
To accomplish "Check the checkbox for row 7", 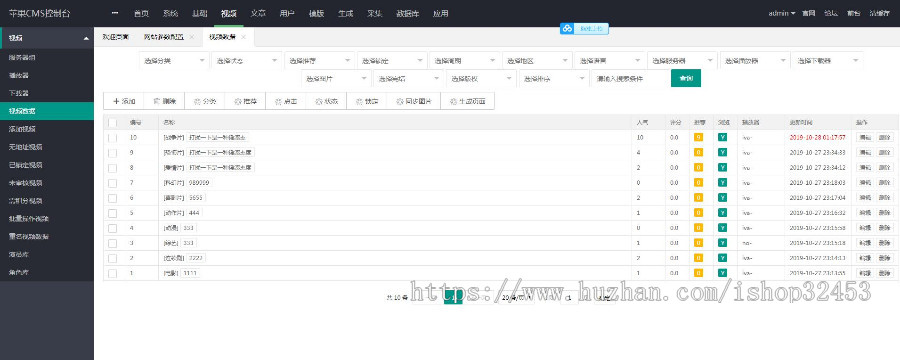I will click(x=112, y=183).
